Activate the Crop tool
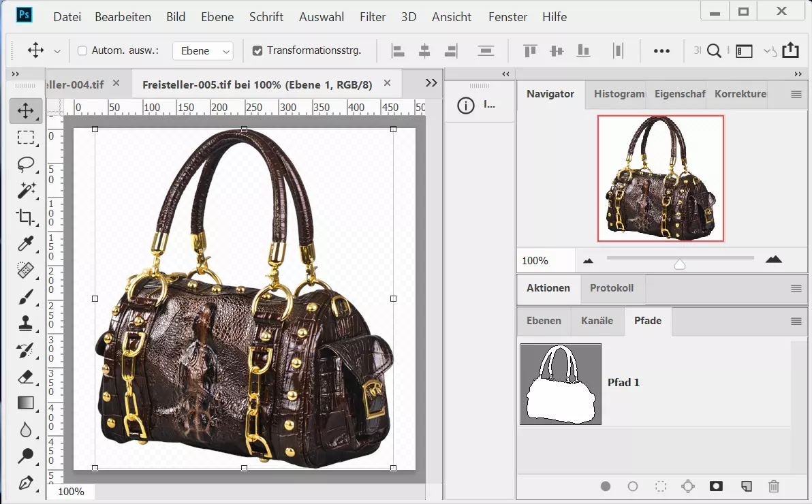Image resolution: width=812 pixels, height=504 pixels. tap(26, 217)
